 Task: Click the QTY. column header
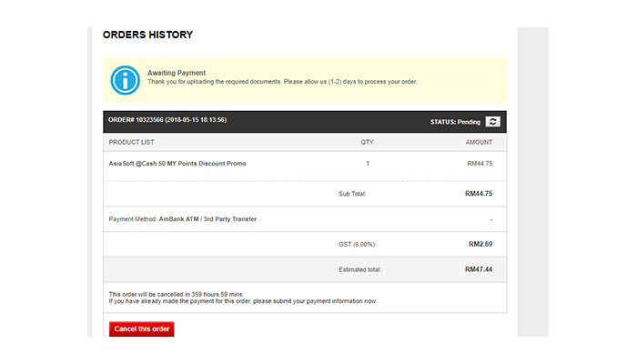tap(368, 142)
